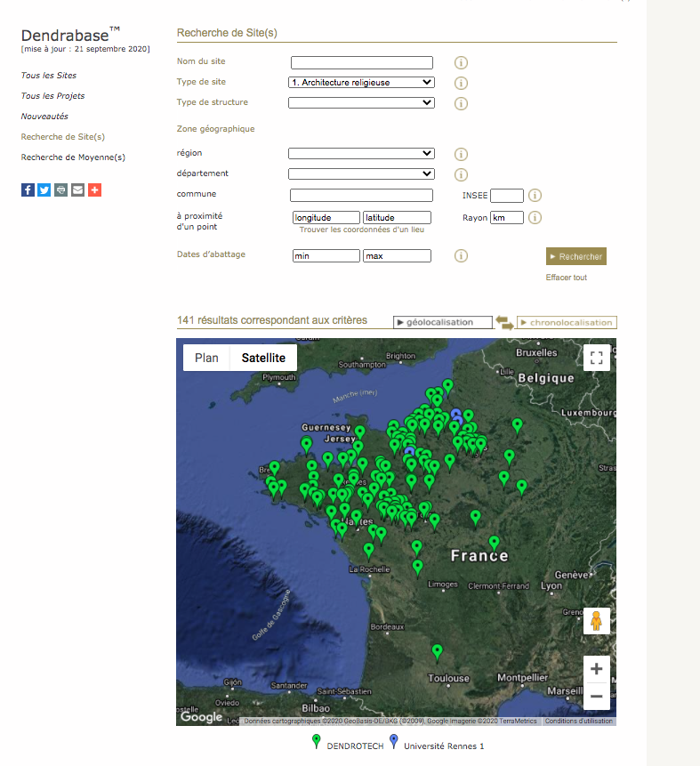
Task: Open the région dropdown list
Action: pyautogui.click(x=361, y=153)
